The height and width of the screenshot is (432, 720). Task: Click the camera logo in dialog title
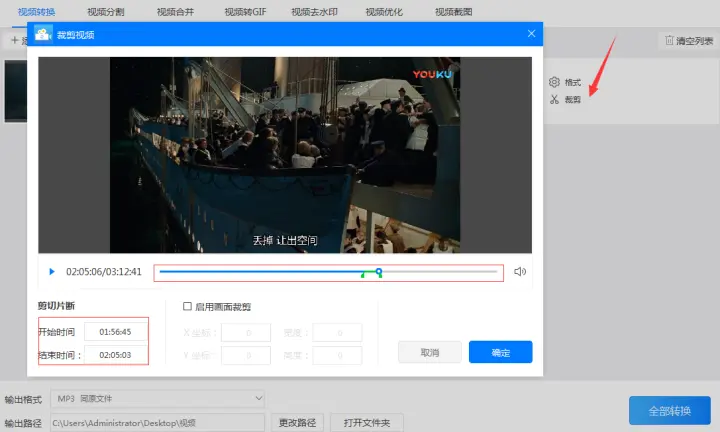point(43,34)
